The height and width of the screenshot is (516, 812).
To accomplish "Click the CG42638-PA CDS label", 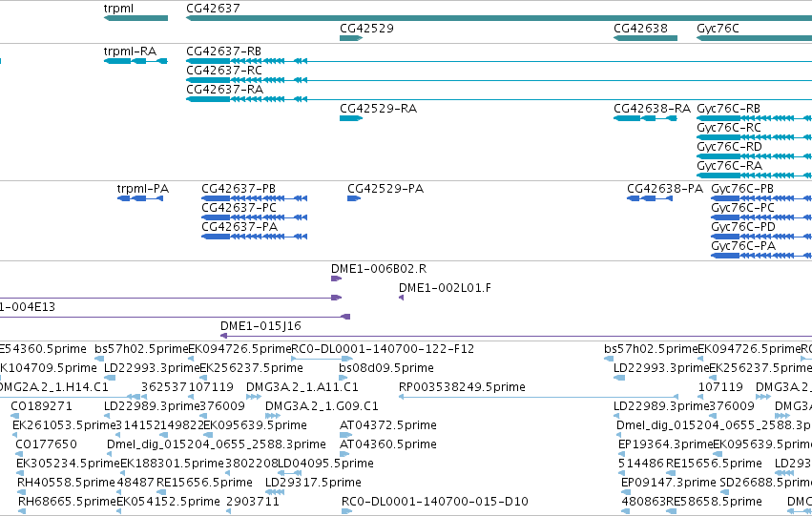I will pyautogui.click(x=665, y=189).
